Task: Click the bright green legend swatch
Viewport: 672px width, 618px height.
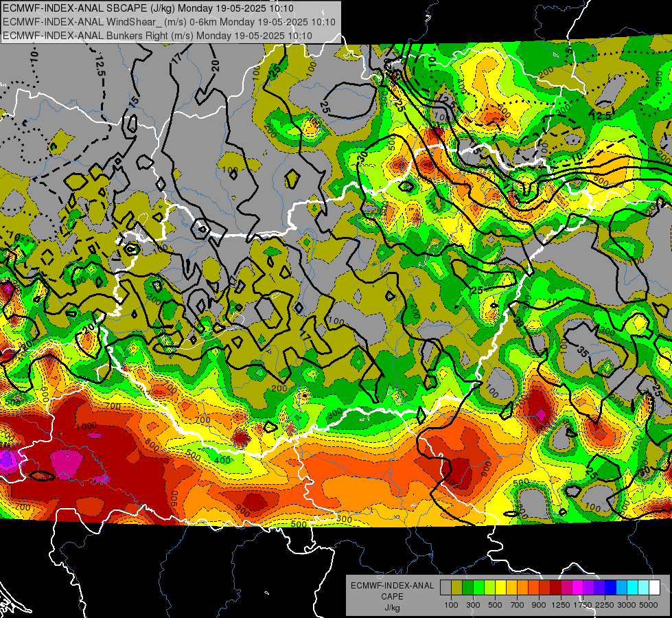Action: 478,588
